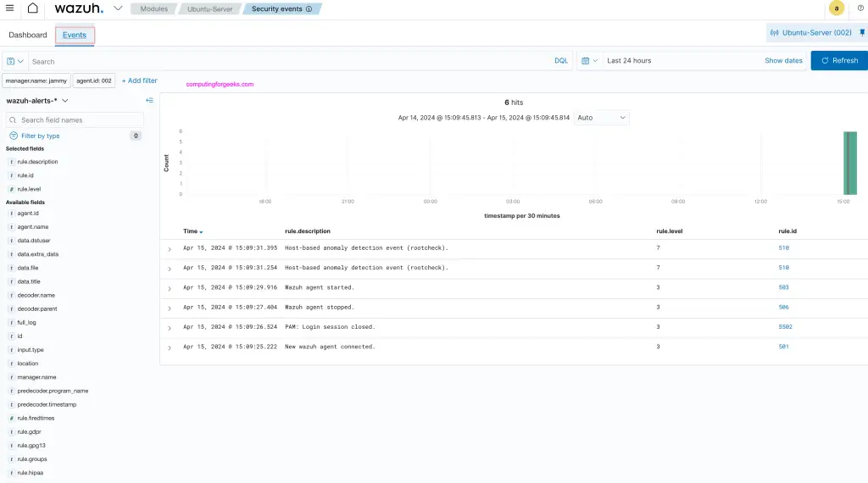Switch the query language via DQL
Viewport: 868px width, 483px height.
561,61
